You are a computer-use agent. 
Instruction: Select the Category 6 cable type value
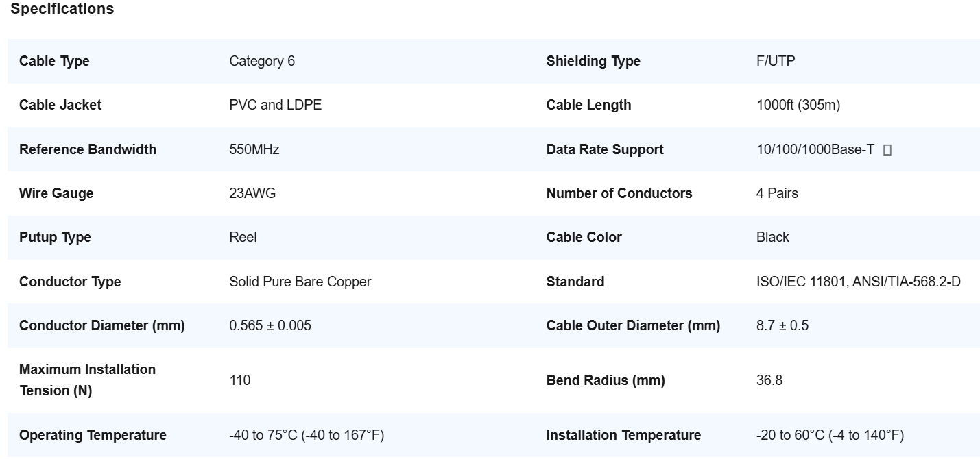(262, 61)
